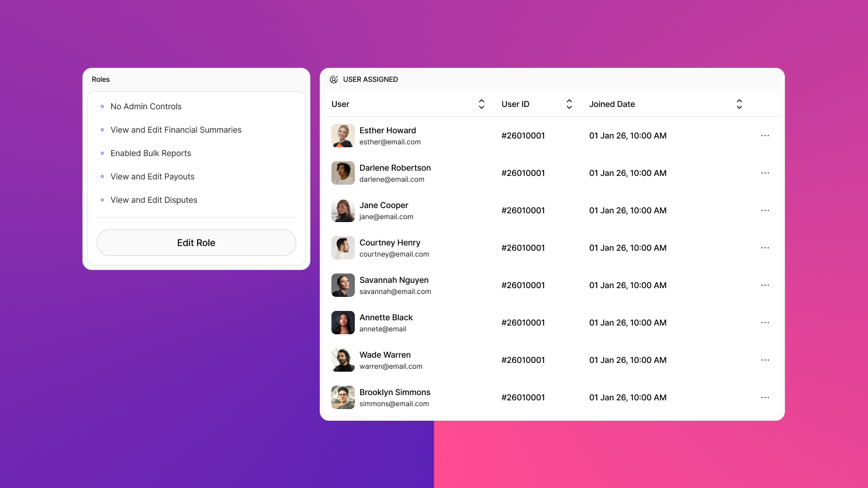The width and height of the screenshot is (868, 488).
Task: Select the Enabled Bulk Reports item
Action: (151, 153)
